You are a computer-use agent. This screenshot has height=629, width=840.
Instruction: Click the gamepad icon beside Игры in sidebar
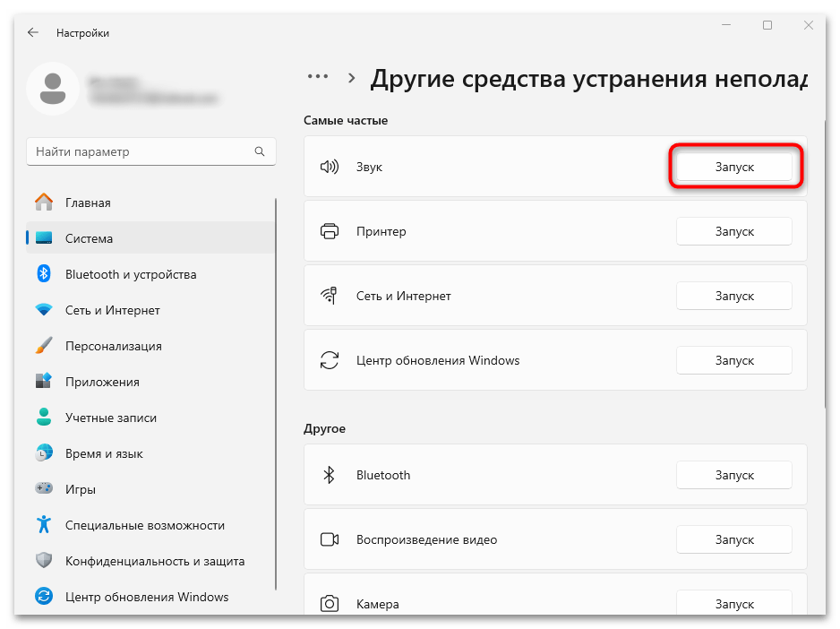(x=43, y=488)
